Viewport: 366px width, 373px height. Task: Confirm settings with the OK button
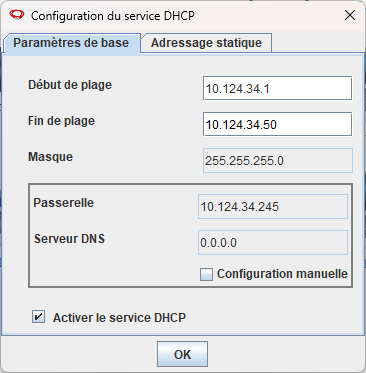182,354
